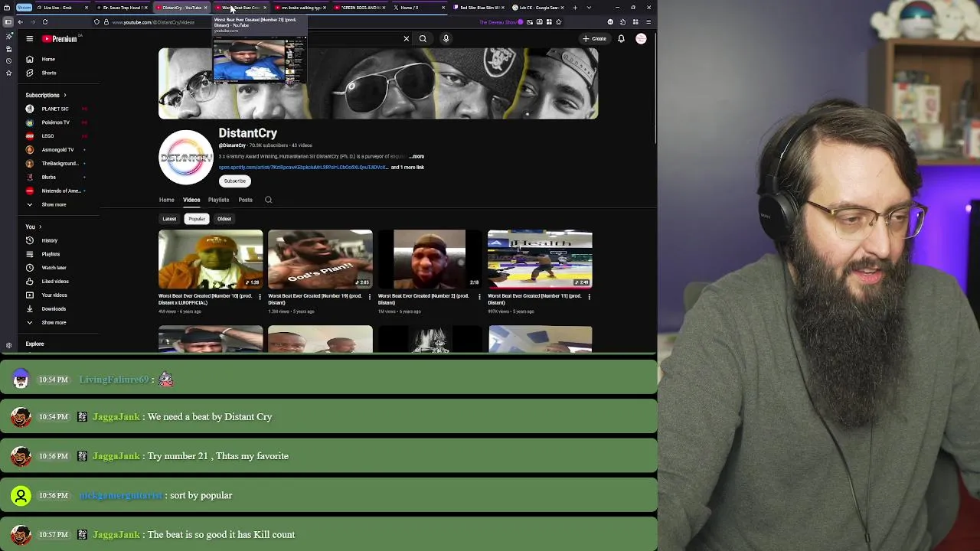
Task: Switch to Posts channel tab
Action: point(245,200)
